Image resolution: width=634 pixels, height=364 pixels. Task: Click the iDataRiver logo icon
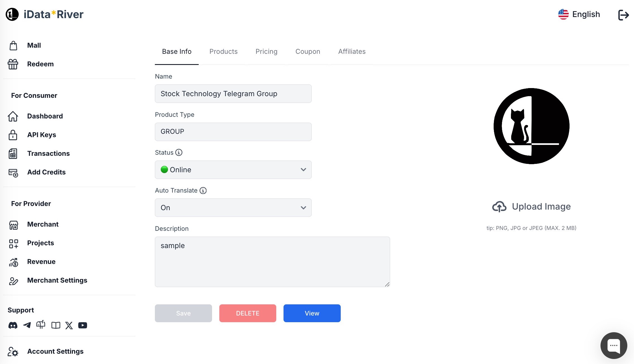(x=12, y=14)
